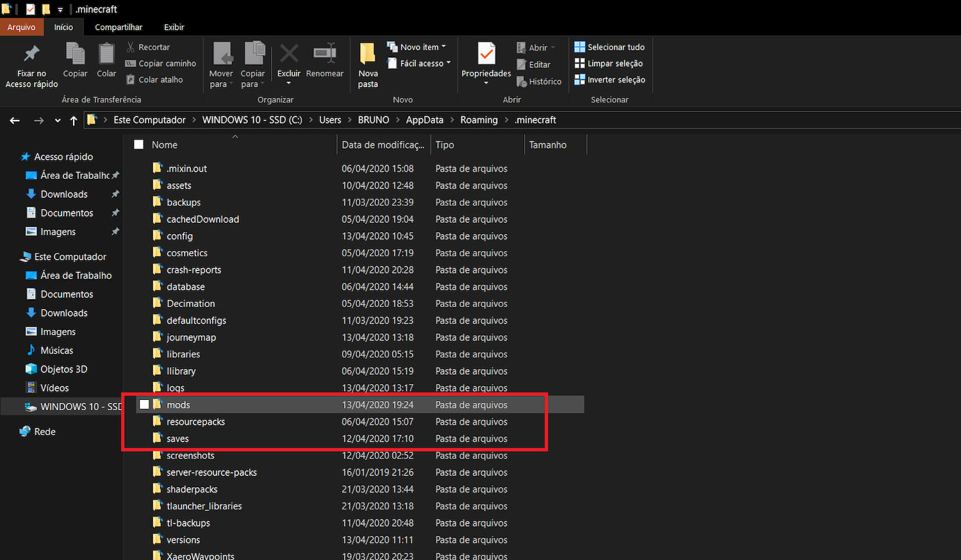The width and height of the screenshot is (961, 560).
Task: Select the saves folder
Action: [177, 438]
